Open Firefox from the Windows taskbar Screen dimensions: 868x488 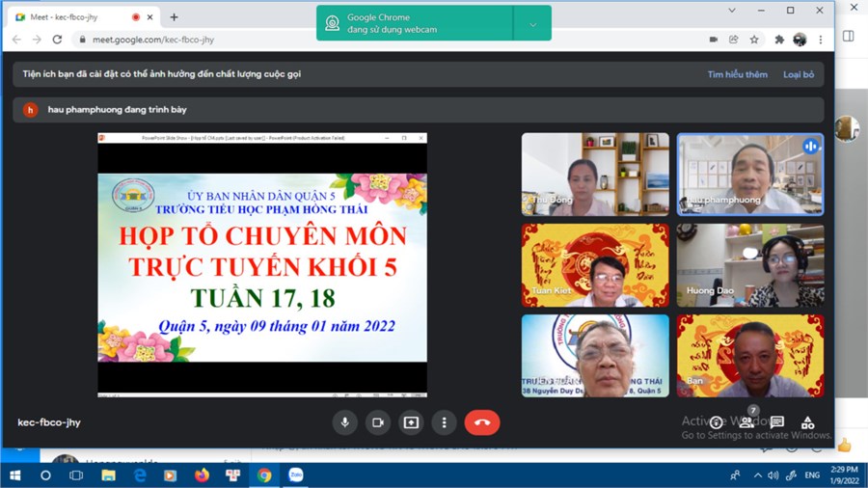click(202, 475)
